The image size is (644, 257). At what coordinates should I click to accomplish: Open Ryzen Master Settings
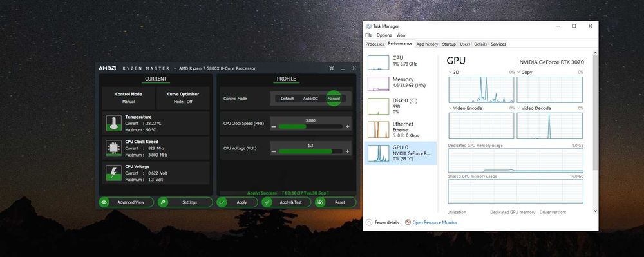coord(185,202)
